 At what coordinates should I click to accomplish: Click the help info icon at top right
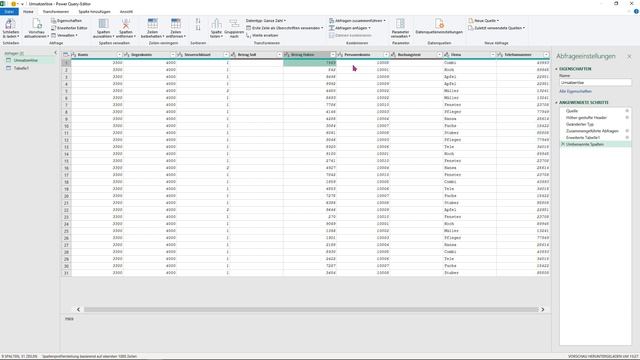(636, 11)
